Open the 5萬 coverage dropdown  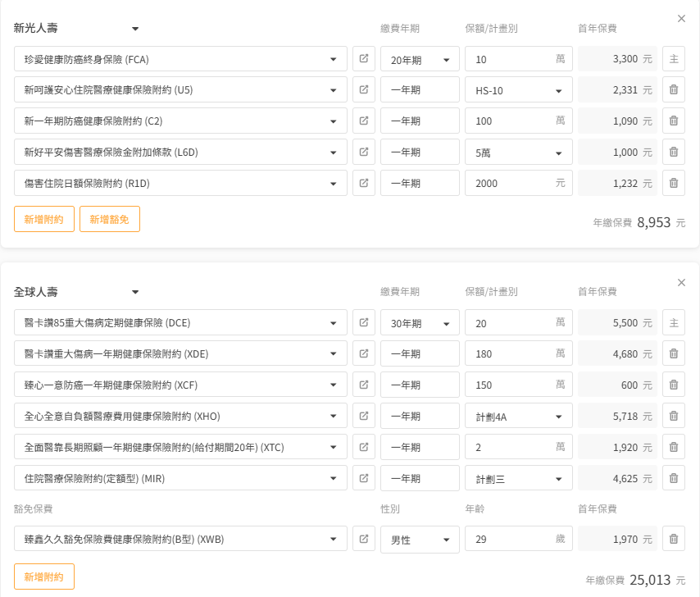518,152
